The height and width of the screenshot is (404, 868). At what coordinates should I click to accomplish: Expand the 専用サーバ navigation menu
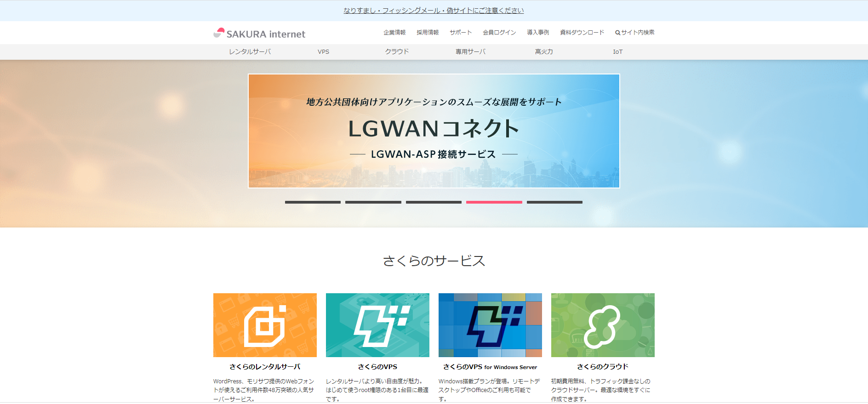point(470,52)
